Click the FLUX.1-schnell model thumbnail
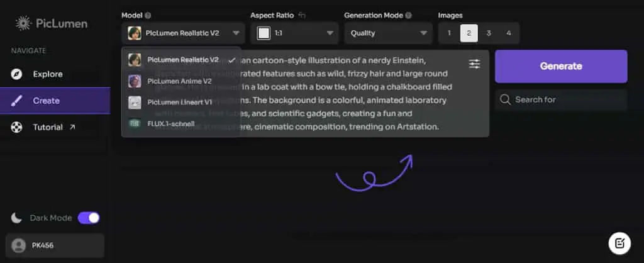 point(135,123)
